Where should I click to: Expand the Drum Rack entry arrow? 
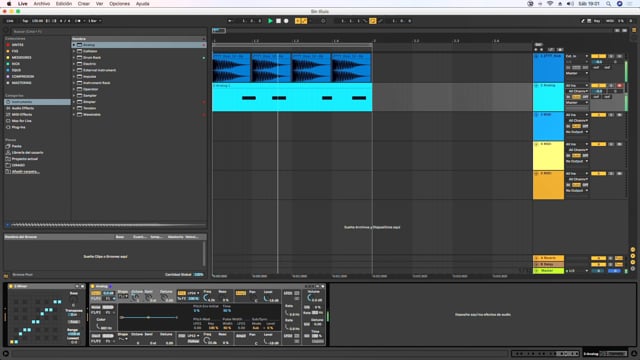[x=74, y=58]
